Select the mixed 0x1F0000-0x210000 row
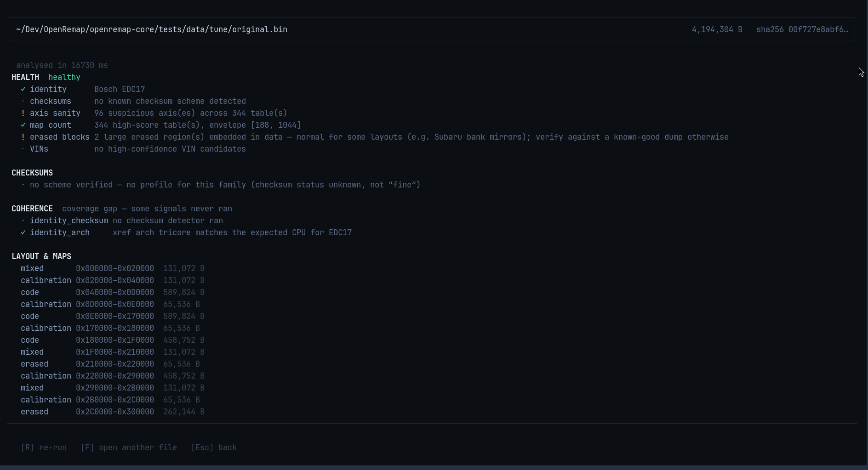Screen dimensions: 868x470 coord(113,352)
